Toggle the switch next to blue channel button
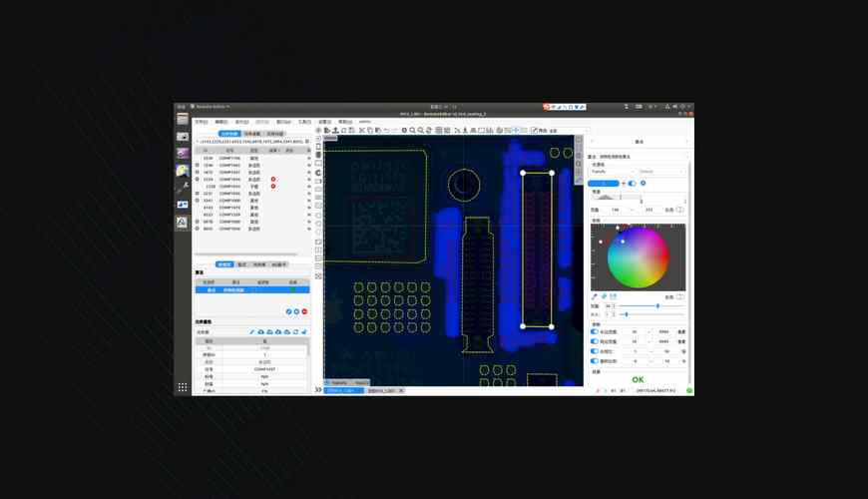This screenshot has width=868, height=499. point(631,184)
